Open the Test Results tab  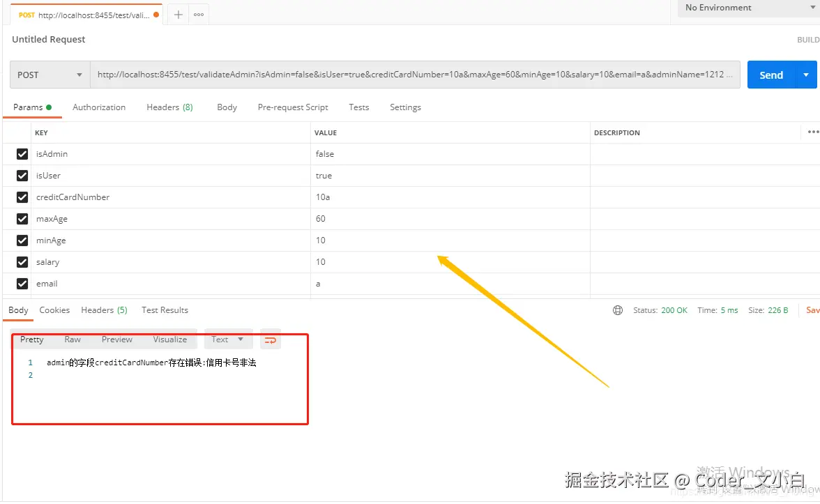(x=165, y=310)
